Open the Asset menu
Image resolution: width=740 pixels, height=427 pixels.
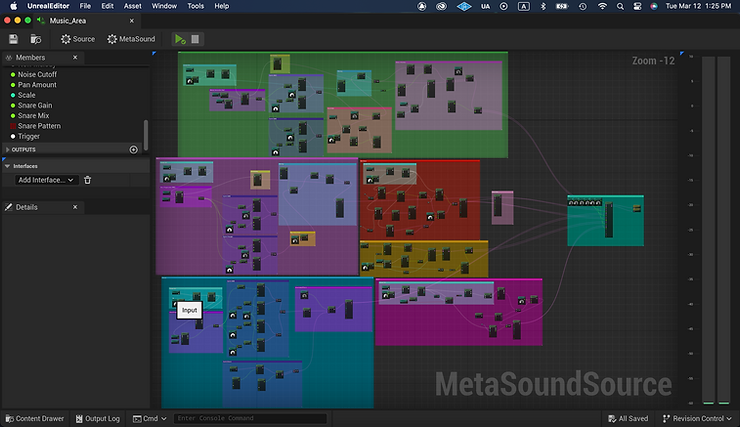point(133,6)
